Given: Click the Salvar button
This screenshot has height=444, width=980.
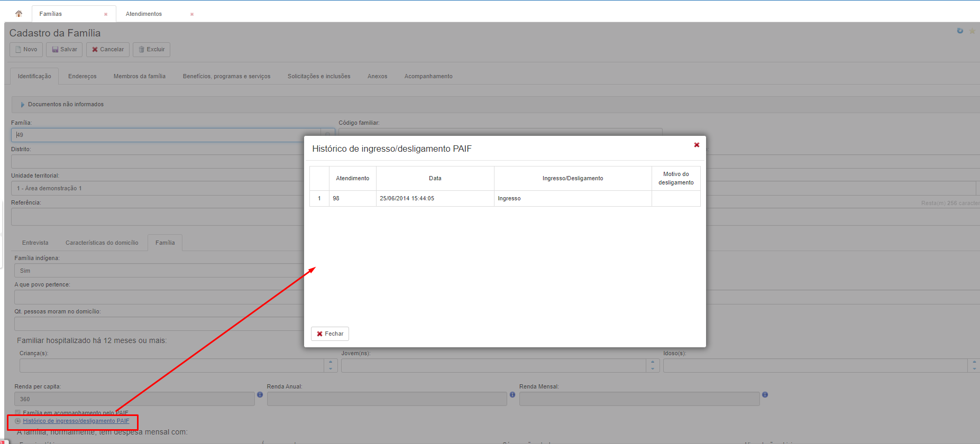Looking at the screenshot, I should pyautogui.click(x=64, y=50).
